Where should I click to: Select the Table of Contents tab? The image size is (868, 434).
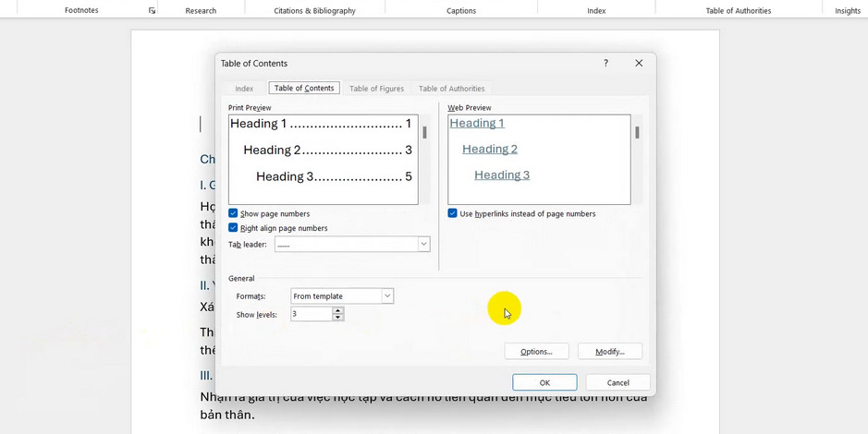[304, 89]
